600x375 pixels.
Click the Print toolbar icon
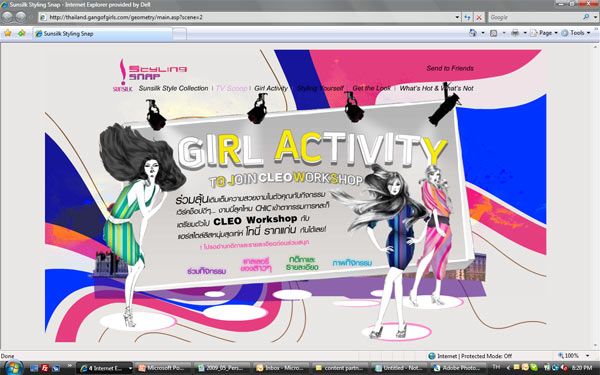(515, 33)
